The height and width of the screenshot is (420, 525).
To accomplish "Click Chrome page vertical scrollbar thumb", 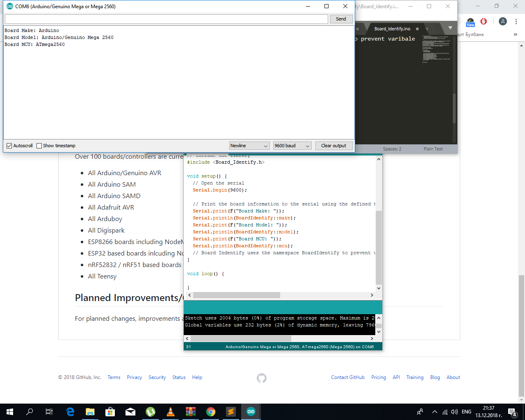I will pos(521,336).
